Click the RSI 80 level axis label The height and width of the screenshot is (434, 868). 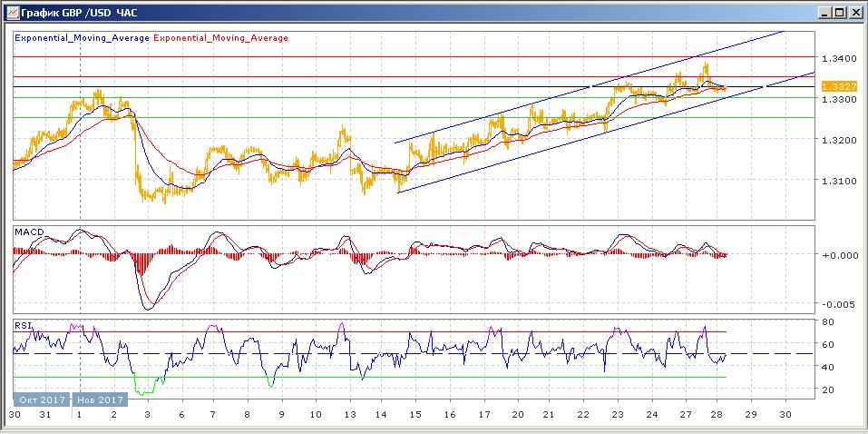pos(828,321)
